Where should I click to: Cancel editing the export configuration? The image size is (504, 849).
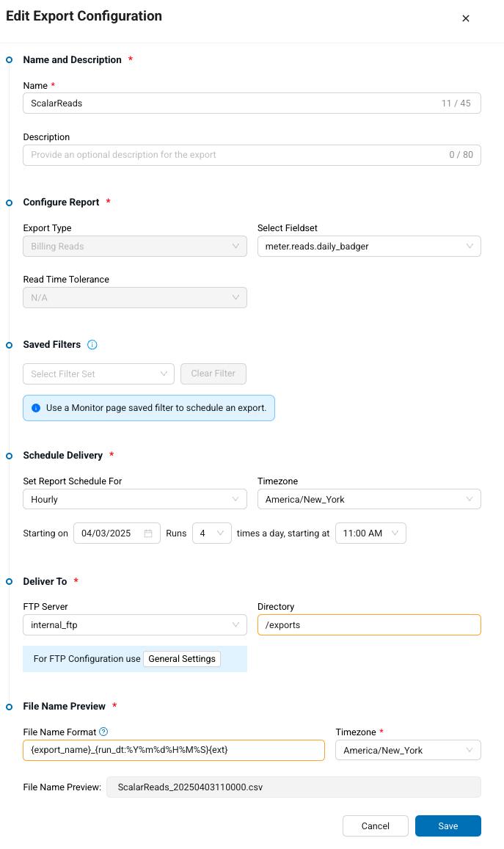tap(375, 826)
